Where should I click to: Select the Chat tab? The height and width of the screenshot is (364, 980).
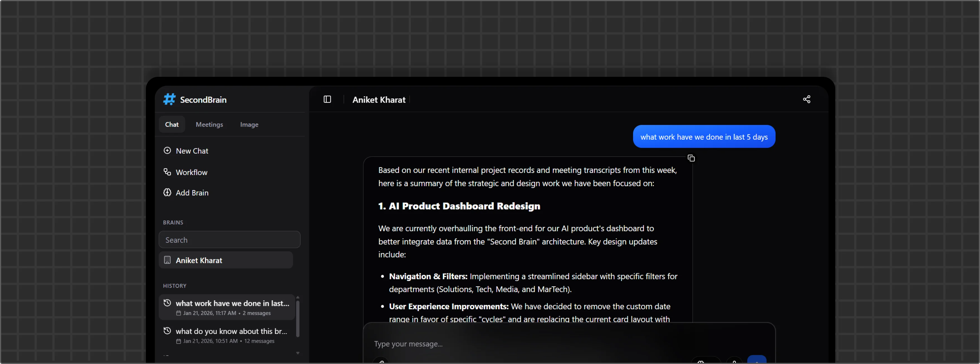coord(171,124)
